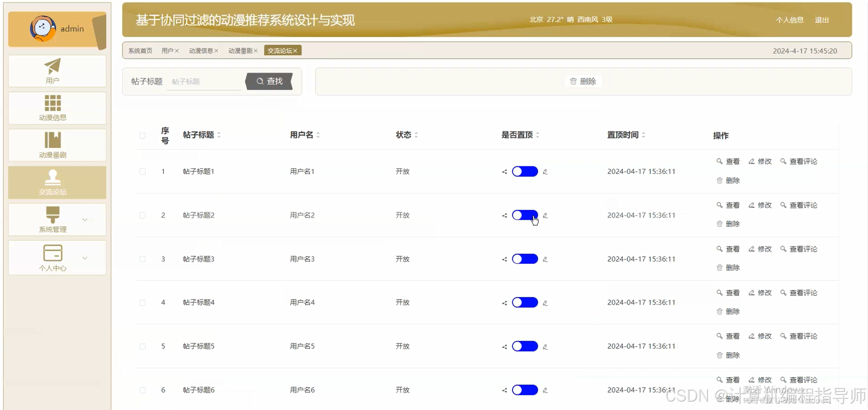Open the 用户 paper-plane sidebar icon
868x410 pixels.
[52, 66]
